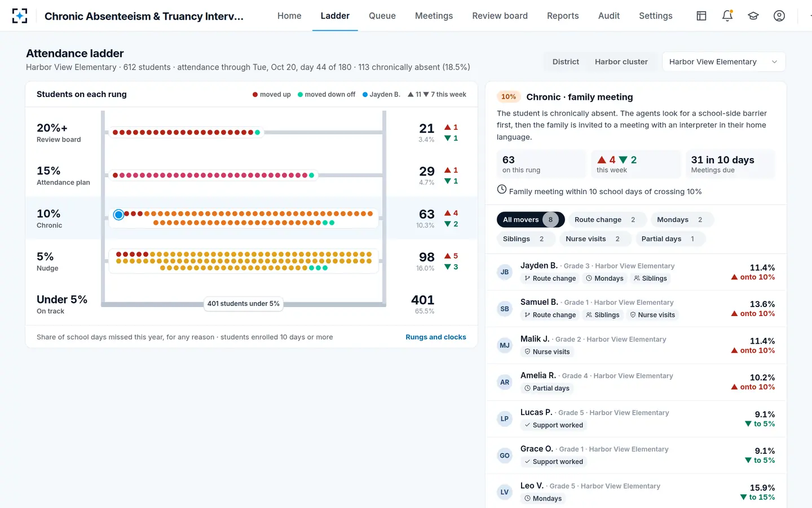Screen dimensions: 812x508
Task: Click the 401 students under 5% label
Action: 244,304
